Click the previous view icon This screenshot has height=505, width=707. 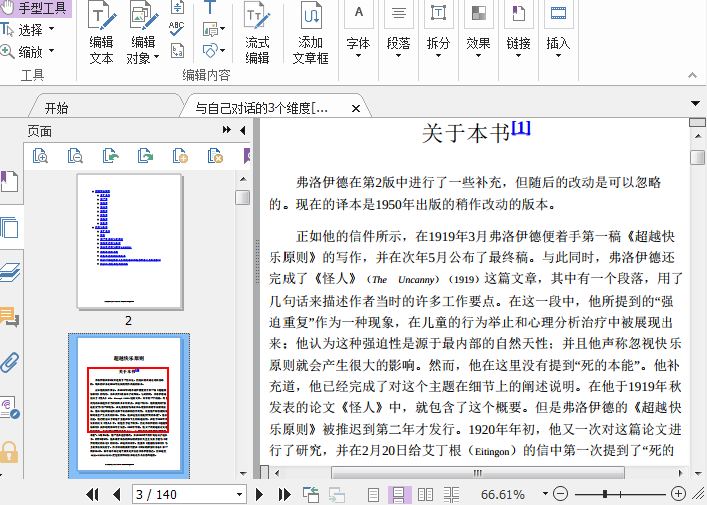pyautogui.click(x=311, y=495)
